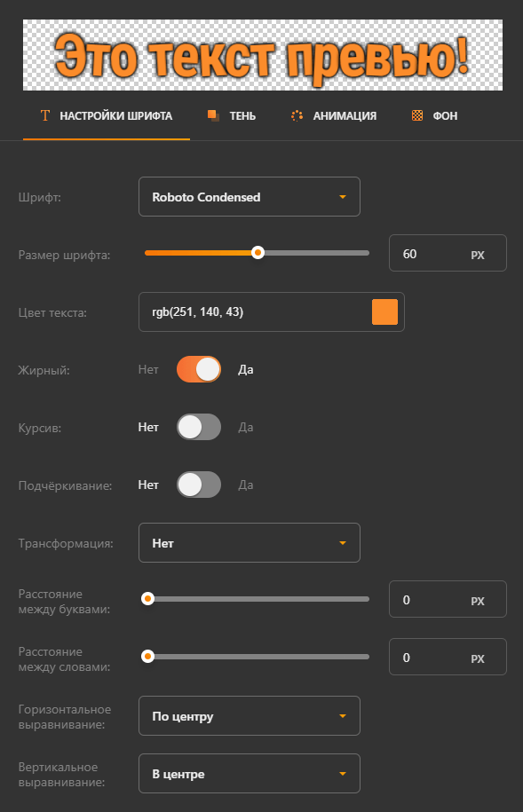Click the letter spacing slider handle
Screen dimensions: 523x812
[147, 599]
